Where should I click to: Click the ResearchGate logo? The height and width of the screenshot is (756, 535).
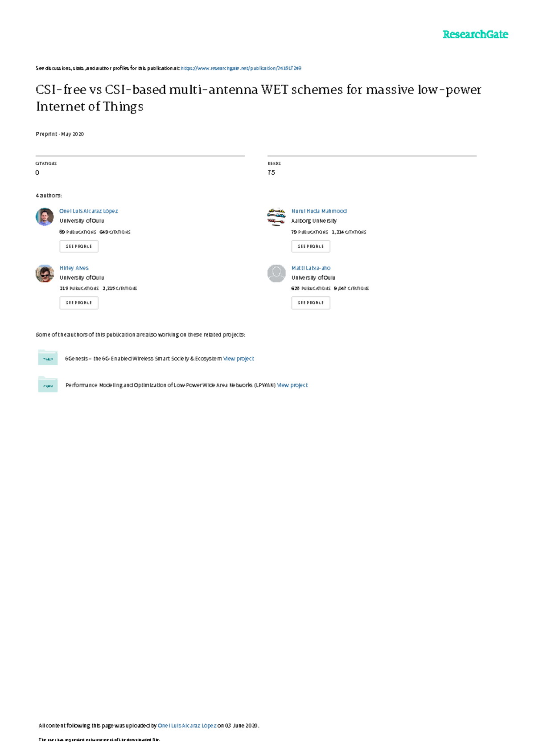(x=475, y=35)
